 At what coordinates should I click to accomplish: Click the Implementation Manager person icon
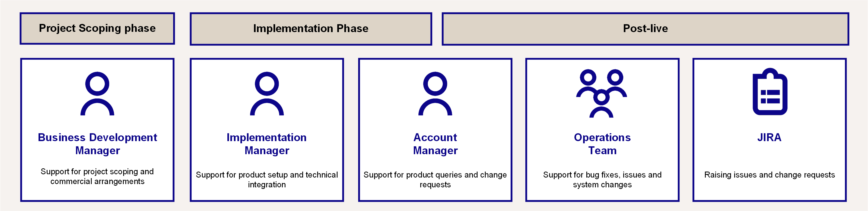tap(266, 94)
